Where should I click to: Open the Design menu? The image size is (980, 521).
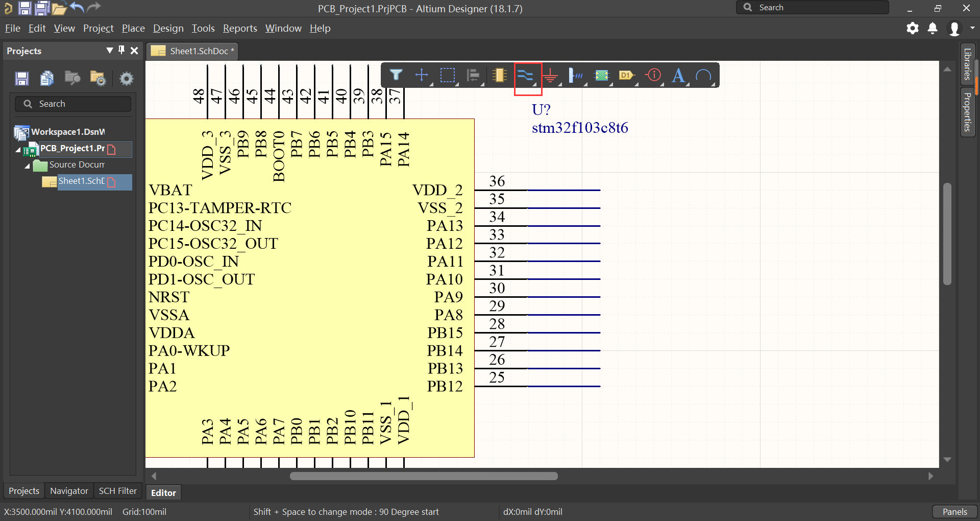coord(168,28)
